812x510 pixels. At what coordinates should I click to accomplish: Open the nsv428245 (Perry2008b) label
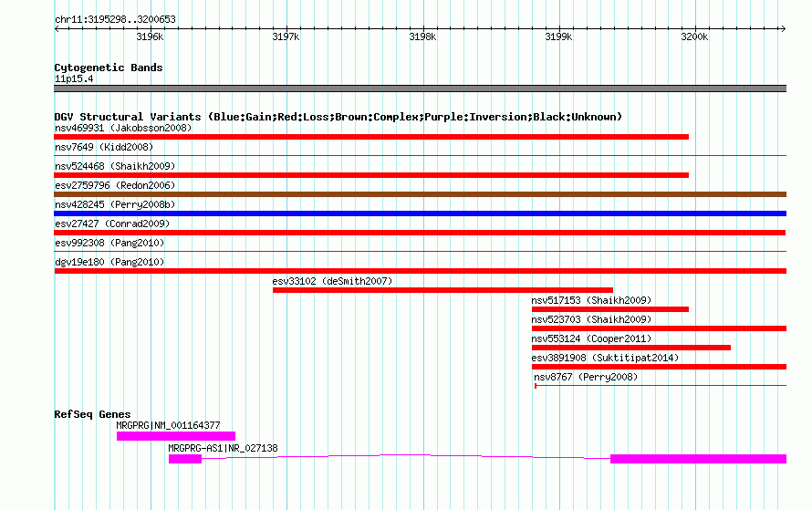(x=115, y=204)
